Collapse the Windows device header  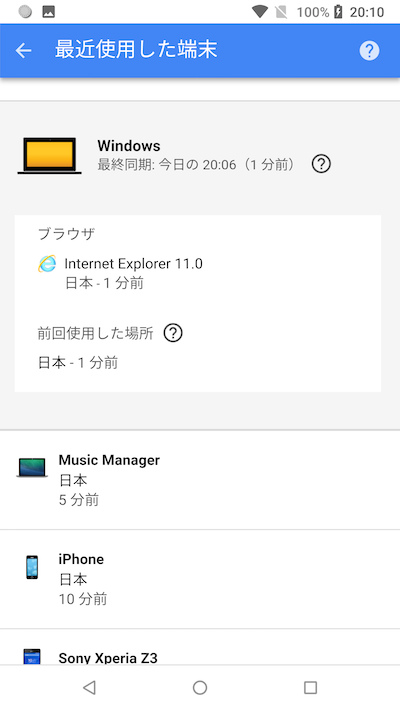pos(200,156)
